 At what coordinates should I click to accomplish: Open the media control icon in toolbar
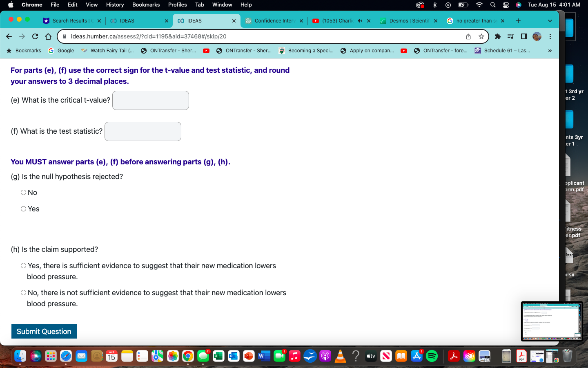[x=510, y=36]
